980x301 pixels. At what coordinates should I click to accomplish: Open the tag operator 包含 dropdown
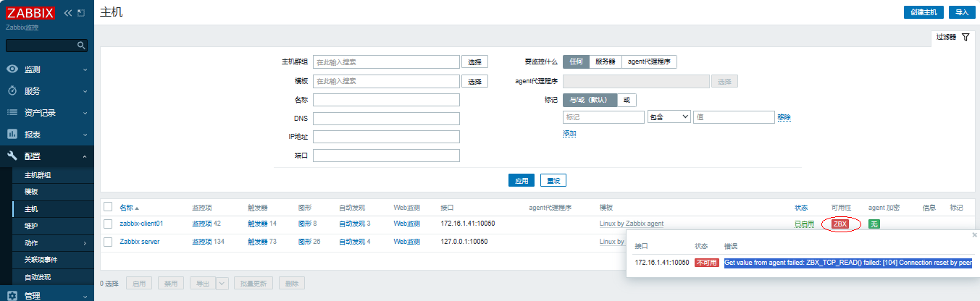(668, 117)
